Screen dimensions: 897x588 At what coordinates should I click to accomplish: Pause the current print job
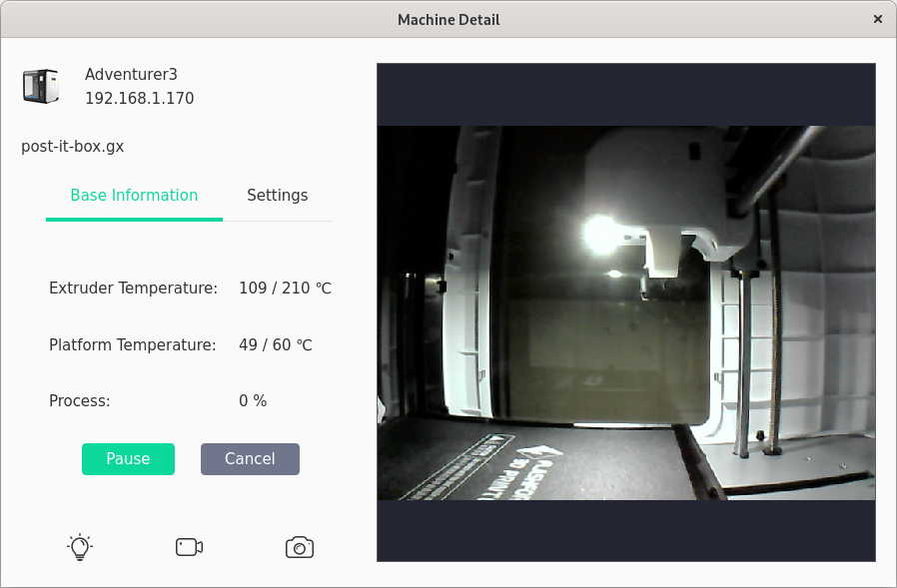click(128, 458)
